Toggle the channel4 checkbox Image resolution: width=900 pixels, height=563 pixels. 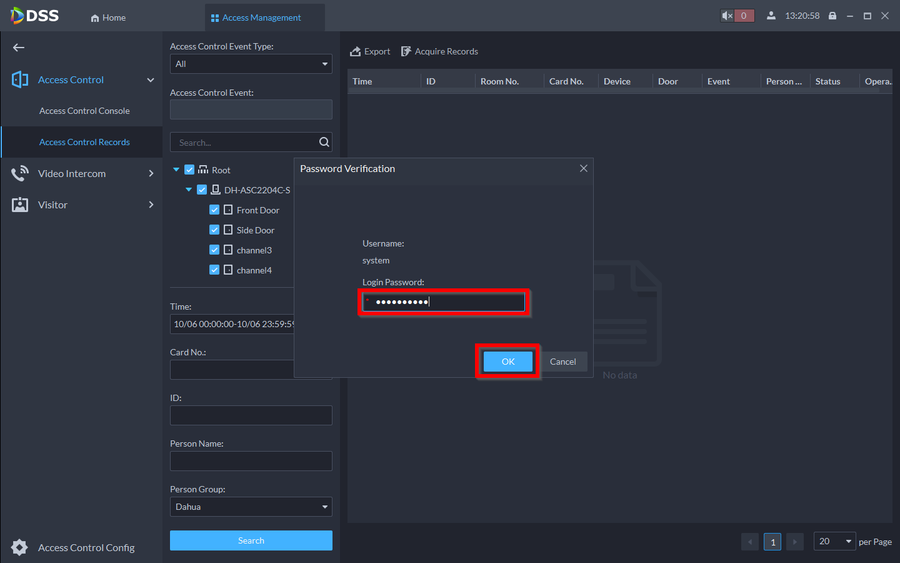(215, 270)
